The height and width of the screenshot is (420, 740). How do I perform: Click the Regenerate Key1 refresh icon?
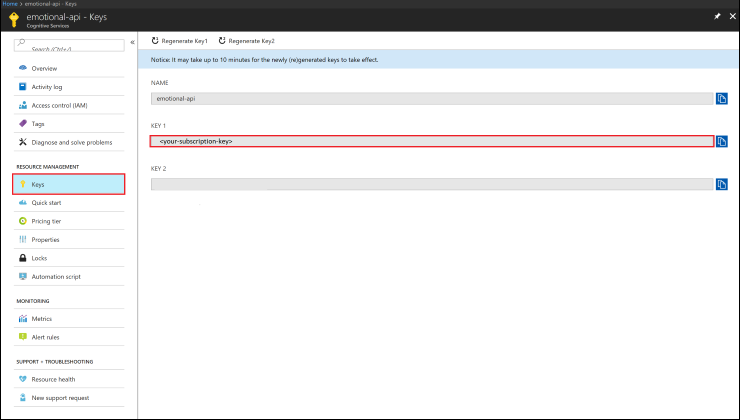(x=155, y=41)
